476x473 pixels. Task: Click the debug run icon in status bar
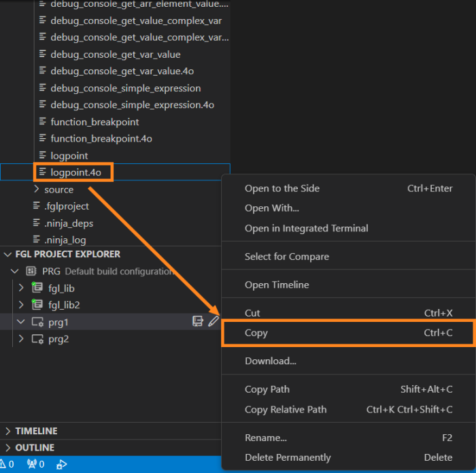coord(62,465)
